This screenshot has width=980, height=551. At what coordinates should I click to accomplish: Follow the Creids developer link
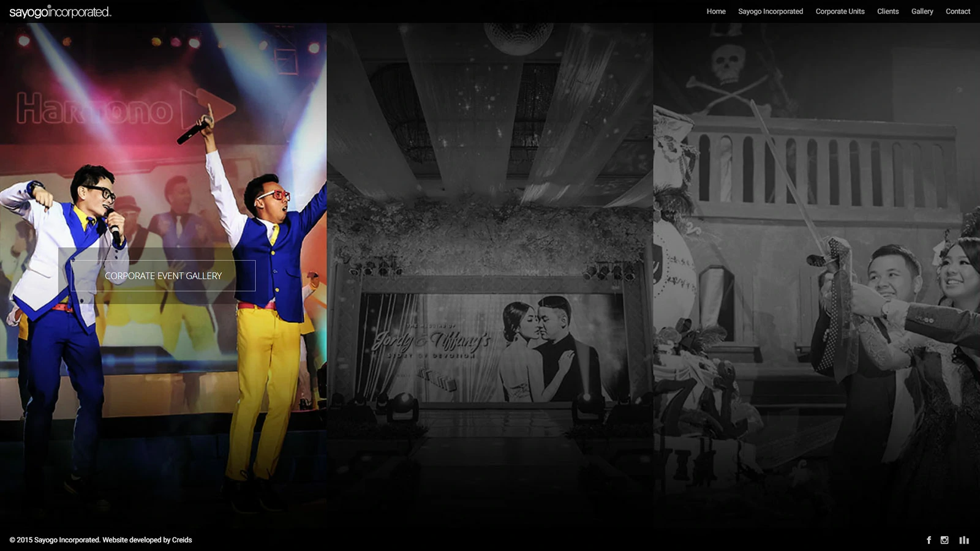coord(182,540)
